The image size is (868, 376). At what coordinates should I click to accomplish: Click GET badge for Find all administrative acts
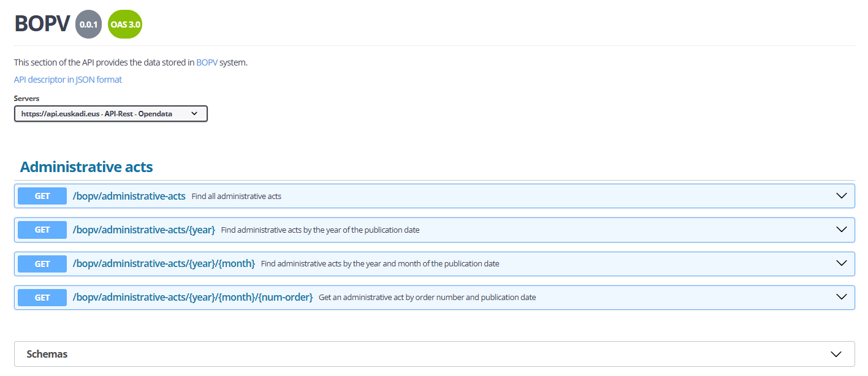(x=42, y=196)
